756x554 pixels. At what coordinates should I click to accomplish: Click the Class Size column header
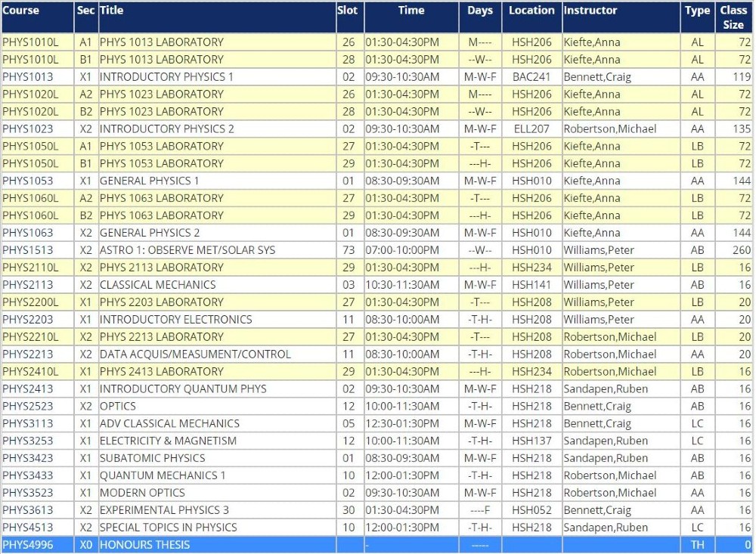click(x=733, y=17)
